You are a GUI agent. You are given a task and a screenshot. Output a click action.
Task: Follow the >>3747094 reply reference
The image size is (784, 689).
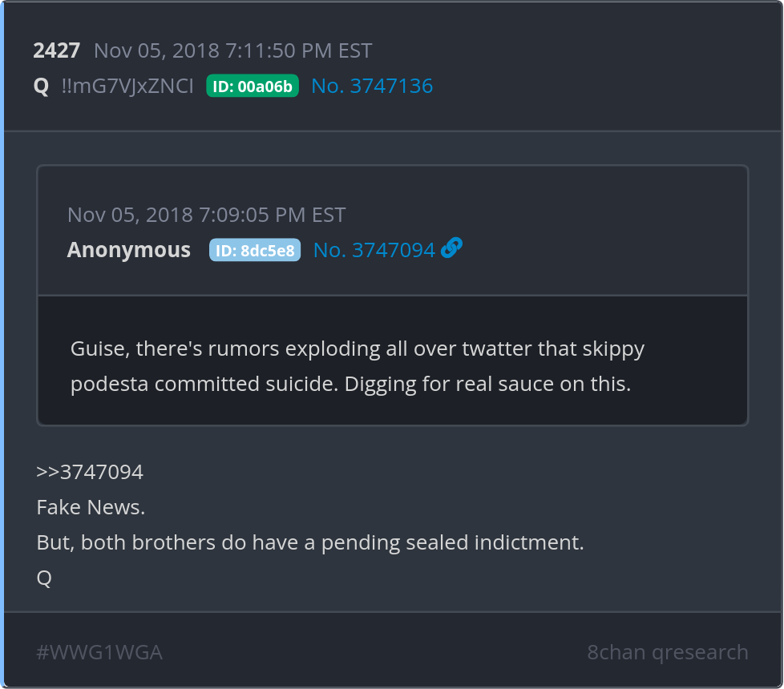pos(90,472)
